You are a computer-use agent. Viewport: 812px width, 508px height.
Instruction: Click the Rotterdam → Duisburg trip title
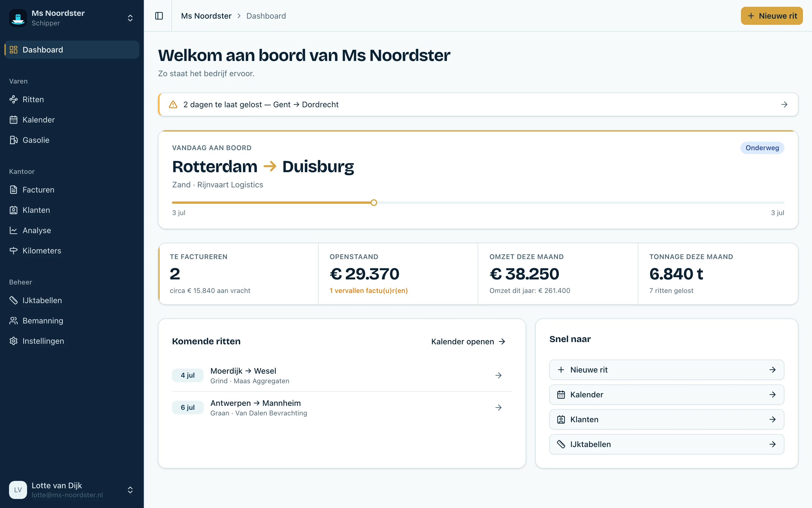(x=263, y=167)
